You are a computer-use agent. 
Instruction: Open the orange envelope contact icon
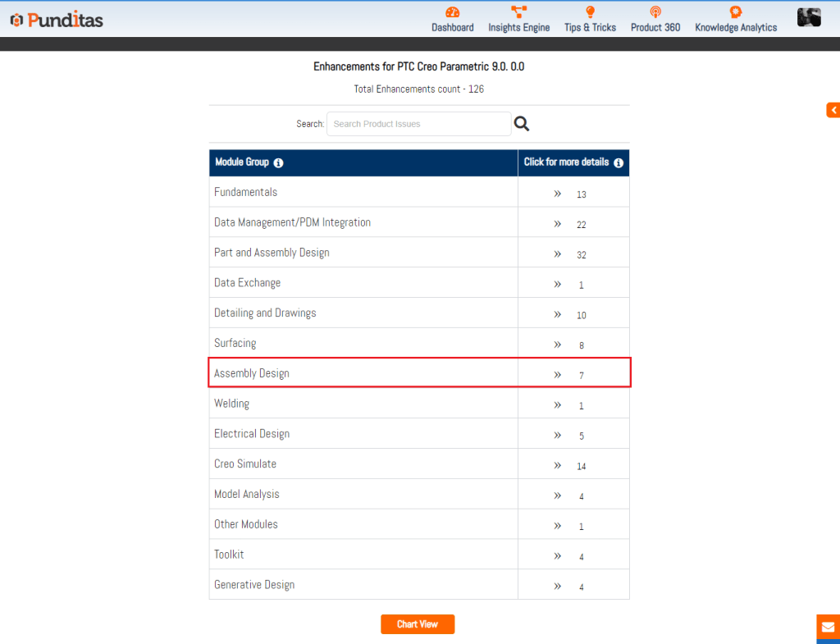click(x=828, y=627)
